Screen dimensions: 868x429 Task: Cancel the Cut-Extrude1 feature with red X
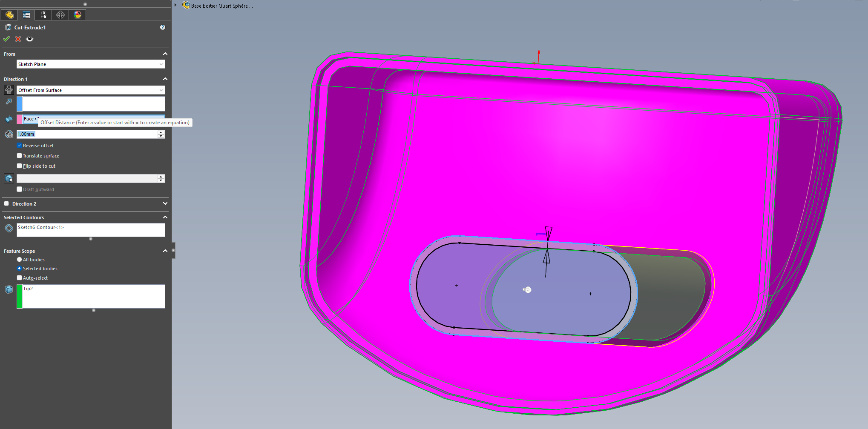(x=18, y=39)
